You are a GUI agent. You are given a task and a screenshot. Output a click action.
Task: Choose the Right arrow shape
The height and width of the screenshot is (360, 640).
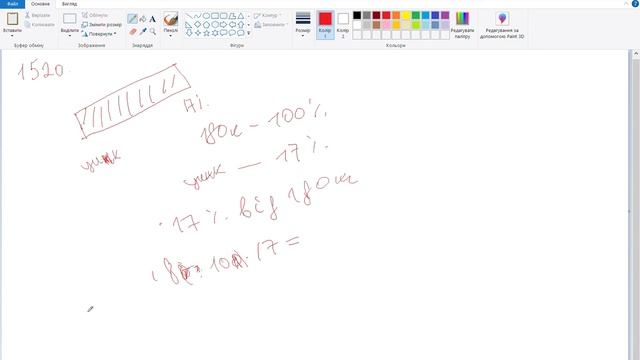[224, 24]
